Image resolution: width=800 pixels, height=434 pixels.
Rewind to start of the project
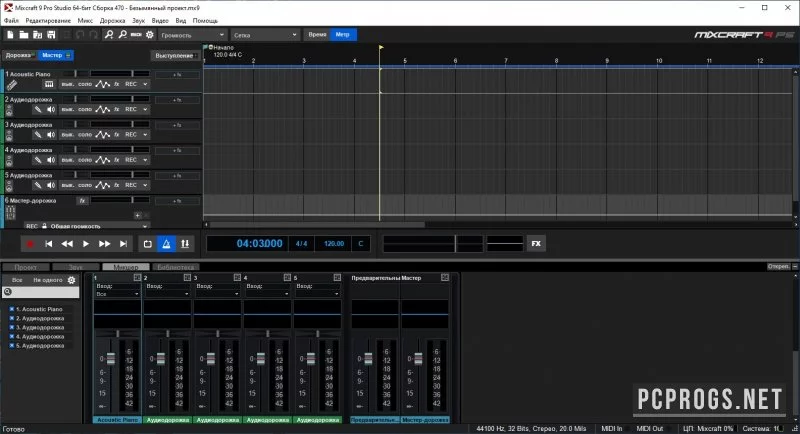pyautogui.click(x=48, y=244)
